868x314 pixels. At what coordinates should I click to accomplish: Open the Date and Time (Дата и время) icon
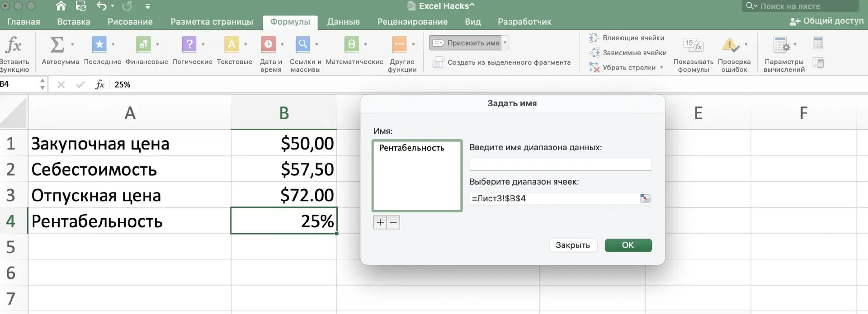point(268,44)
